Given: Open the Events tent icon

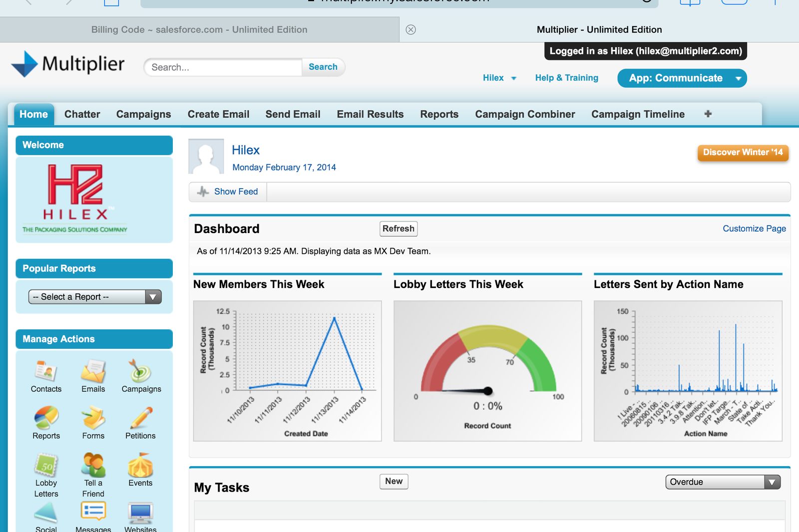Looking at the screenshot, I should click(x=140, y=465).
